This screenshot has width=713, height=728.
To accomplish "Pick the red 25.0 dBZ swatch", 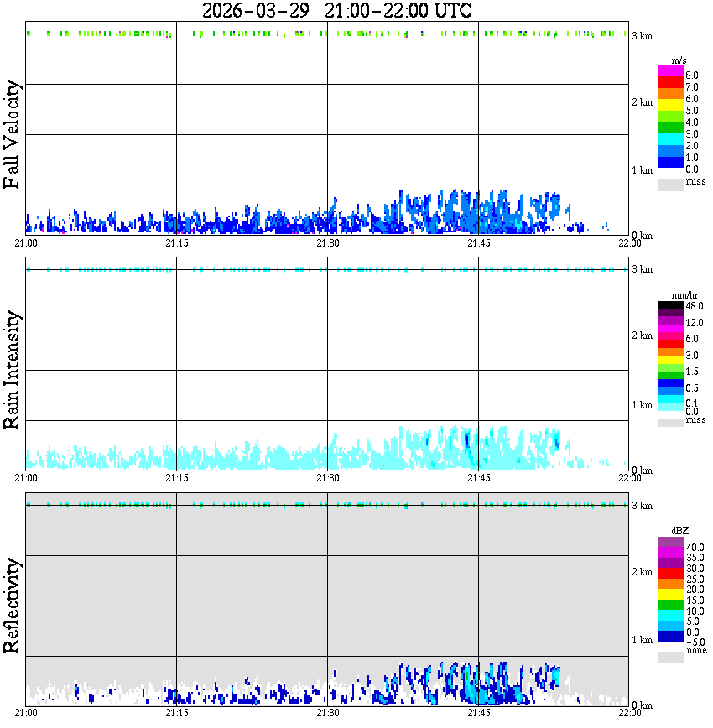I will tap(670, 574).
